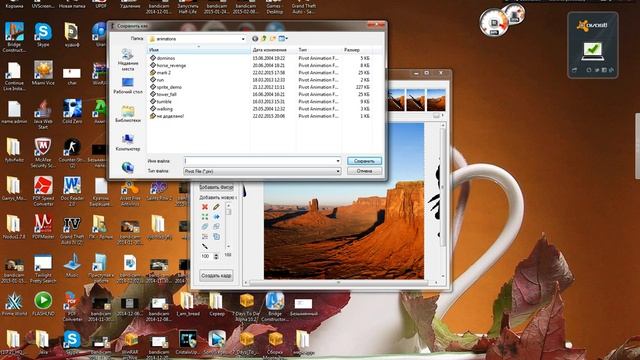Open Компьютер in dialog sidebar
This screenshot has height=360, width=640.
click(128, 142)
